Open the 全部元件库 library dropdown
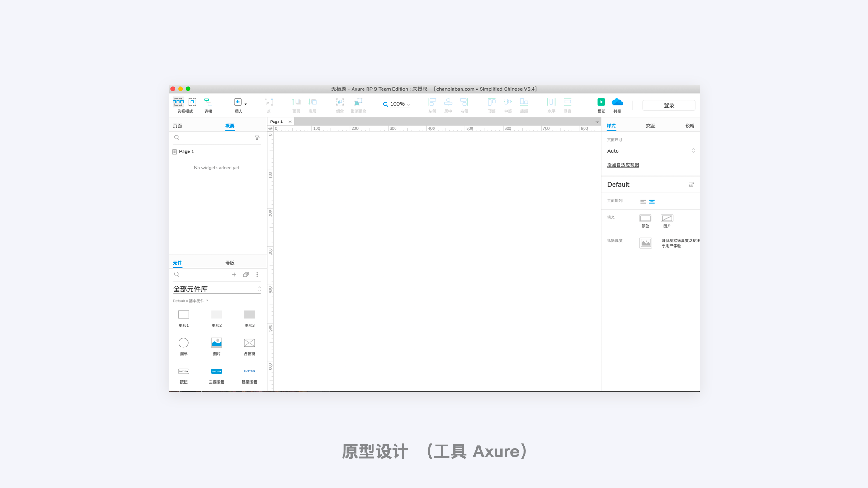 point(217,289)
